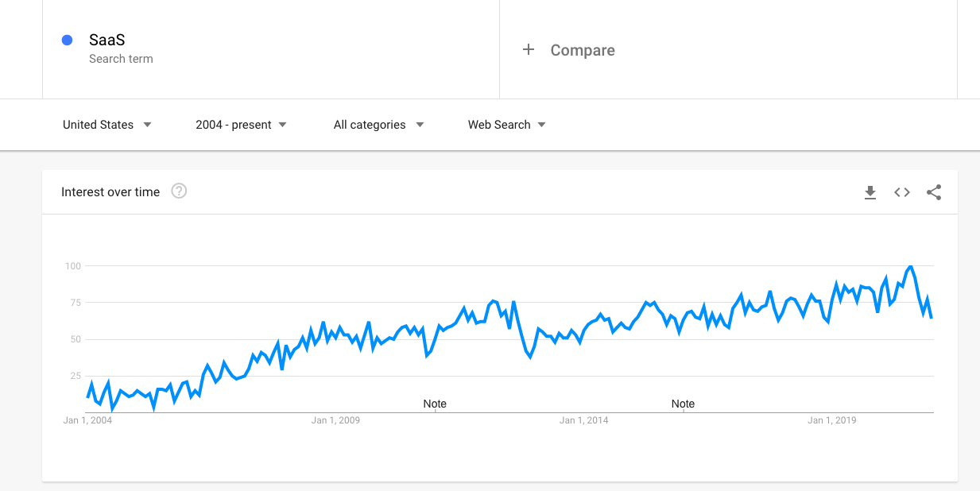Open the United States region dropdown
This screenshot has height=491, width=980.
(x=107, y=125)
